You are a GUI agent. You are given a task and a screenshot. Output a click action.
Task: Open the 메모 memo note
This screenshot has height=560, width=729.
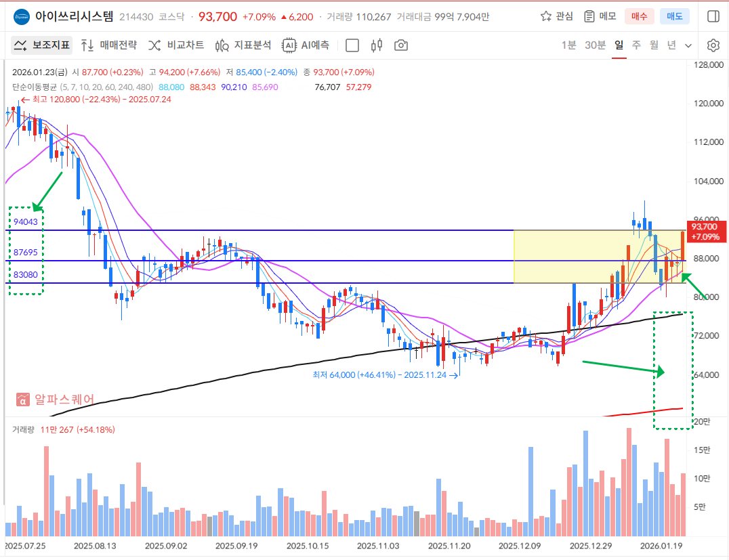pyautogui.click(x=600, y=16)
